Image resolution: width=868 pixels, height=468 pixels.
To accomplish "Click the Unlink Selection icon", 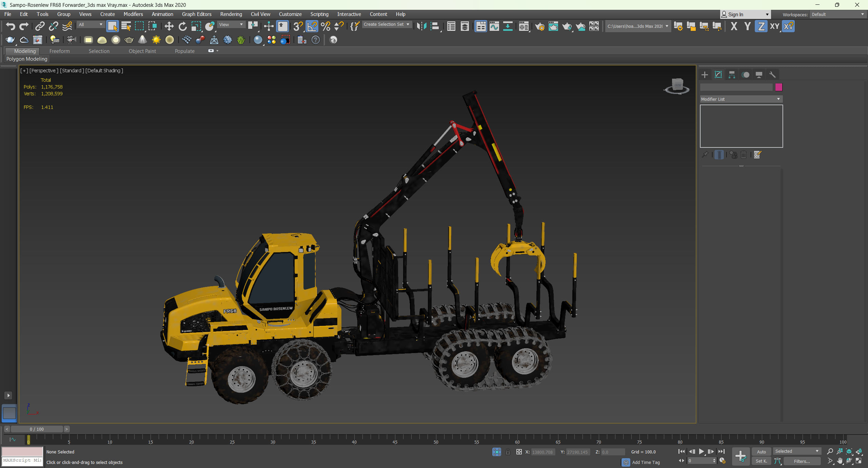I will (54, 26).
